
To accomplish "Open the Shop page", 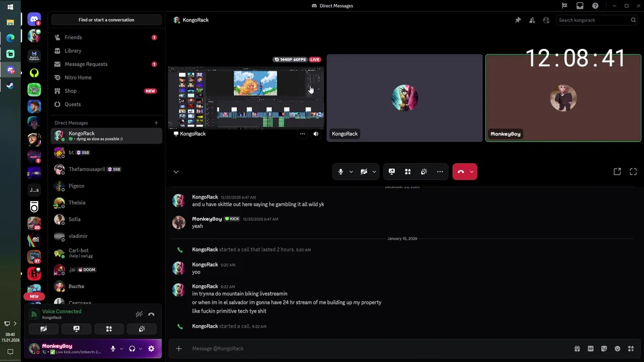I will point(106,91).
